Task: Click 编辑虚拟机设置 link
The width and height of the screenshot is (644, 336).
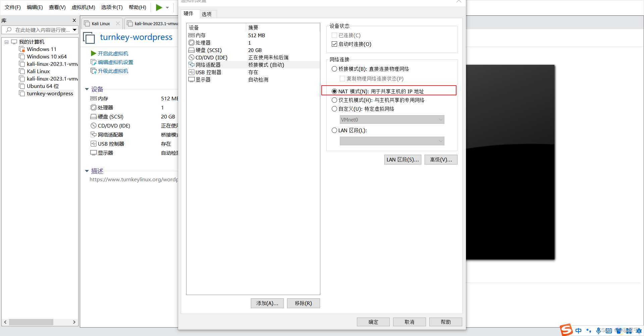Action: click(x=115, y=62)
